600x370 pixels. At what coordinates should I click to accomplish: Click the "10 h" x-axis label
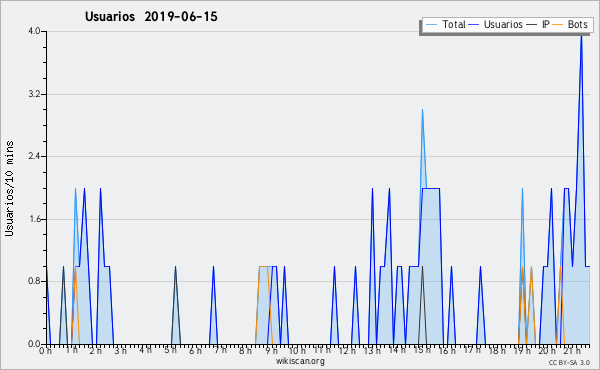297,350
